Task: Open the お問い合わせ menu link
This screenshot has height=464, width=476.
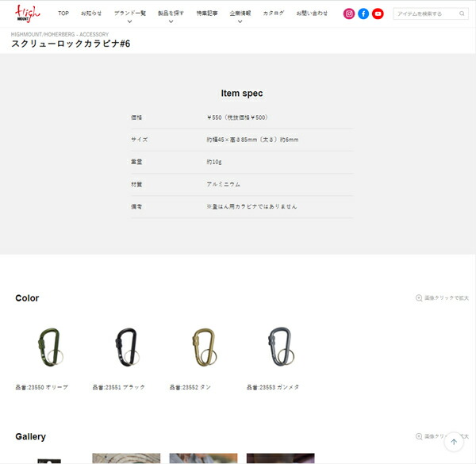Action: [x=312, y=13]
